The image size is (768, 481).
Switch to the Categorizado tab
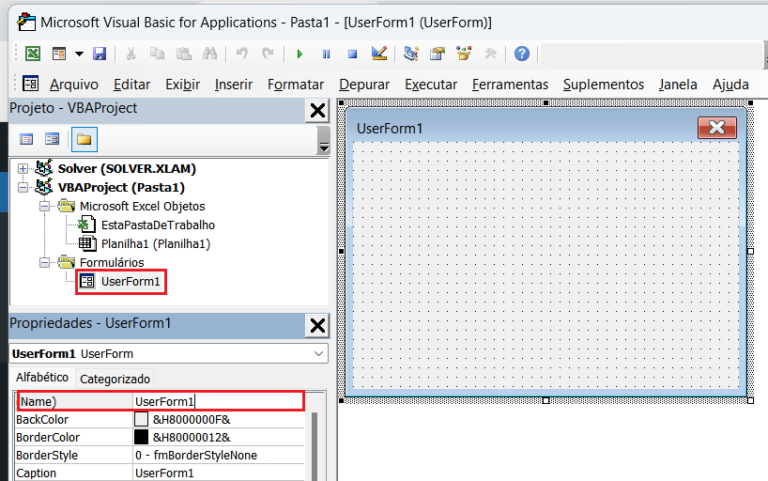tap(115, 379)
